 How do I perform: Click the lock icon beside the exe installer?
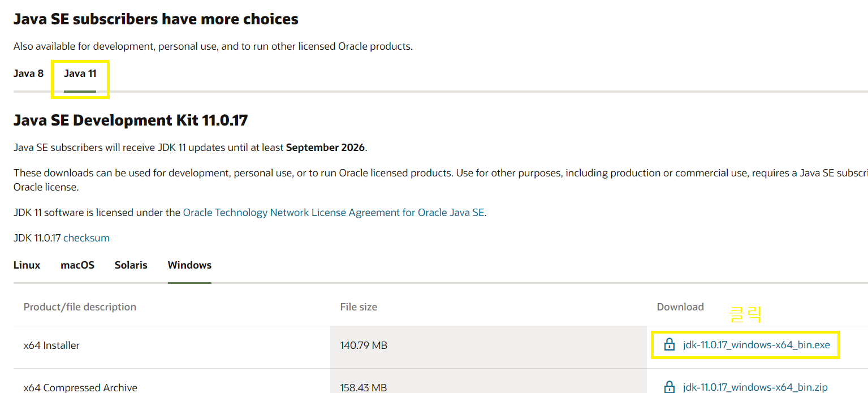669,344
